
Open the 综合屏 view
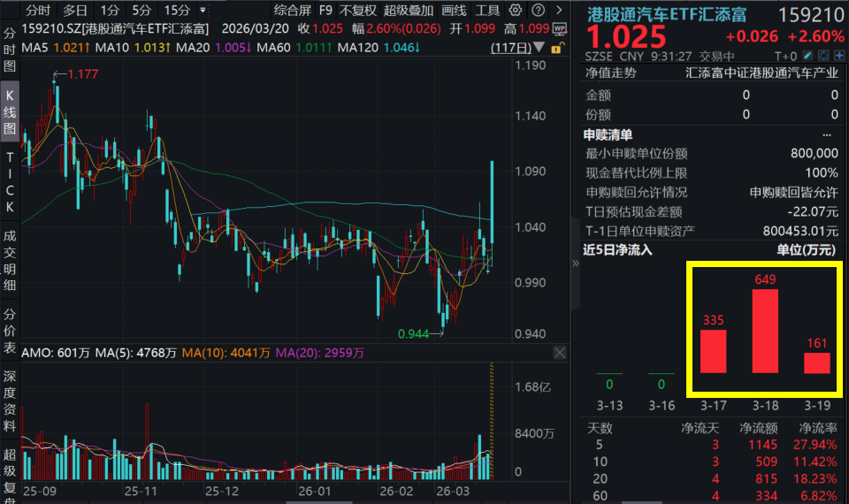point(293,10)
